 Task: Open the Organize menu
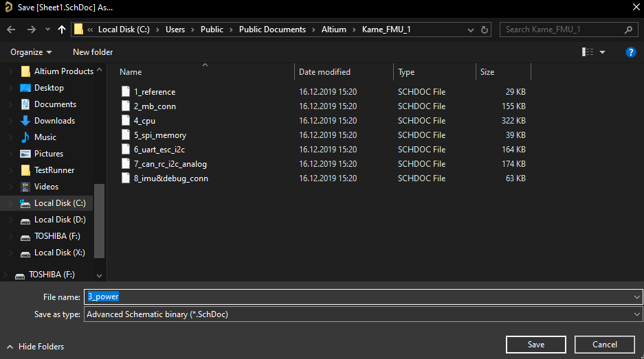coord(31,52)
